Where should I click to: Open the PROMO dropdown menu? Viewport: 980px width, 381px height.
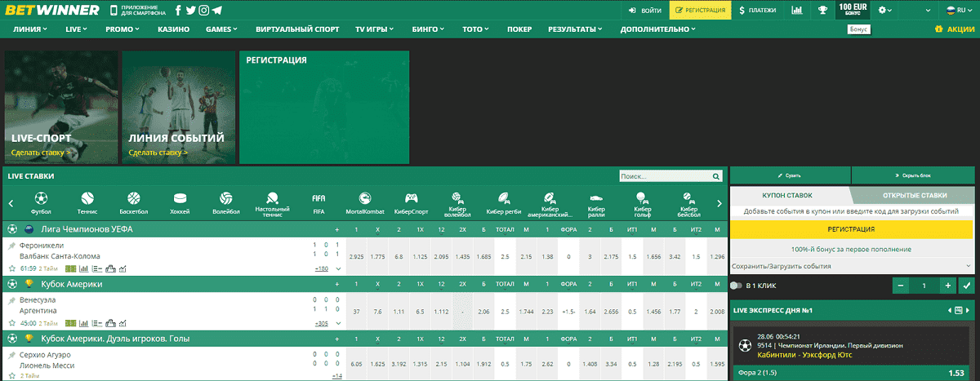pos(122,29)
